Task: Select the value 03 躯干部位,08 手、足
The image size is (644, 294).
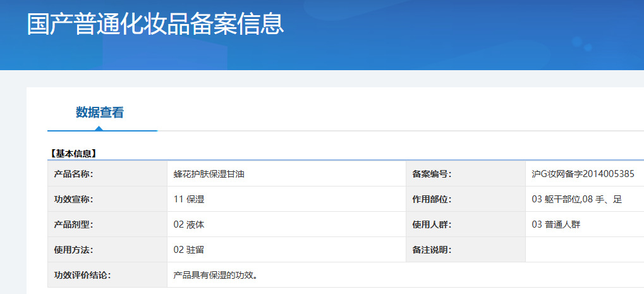Action: [x=576, y=200]
